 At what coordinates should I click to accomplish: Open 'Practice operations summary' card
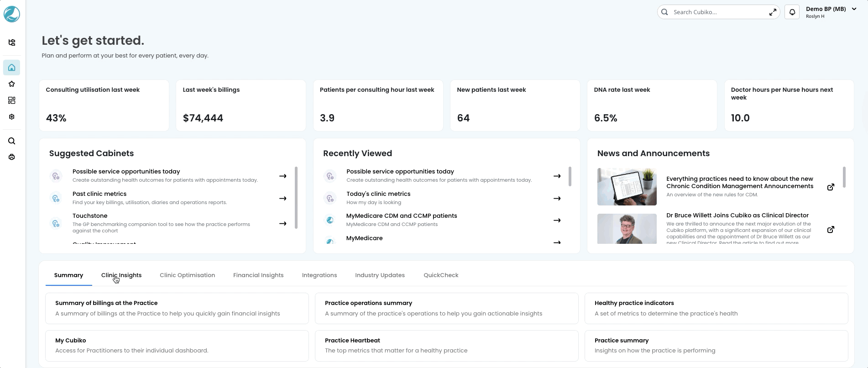447,309
